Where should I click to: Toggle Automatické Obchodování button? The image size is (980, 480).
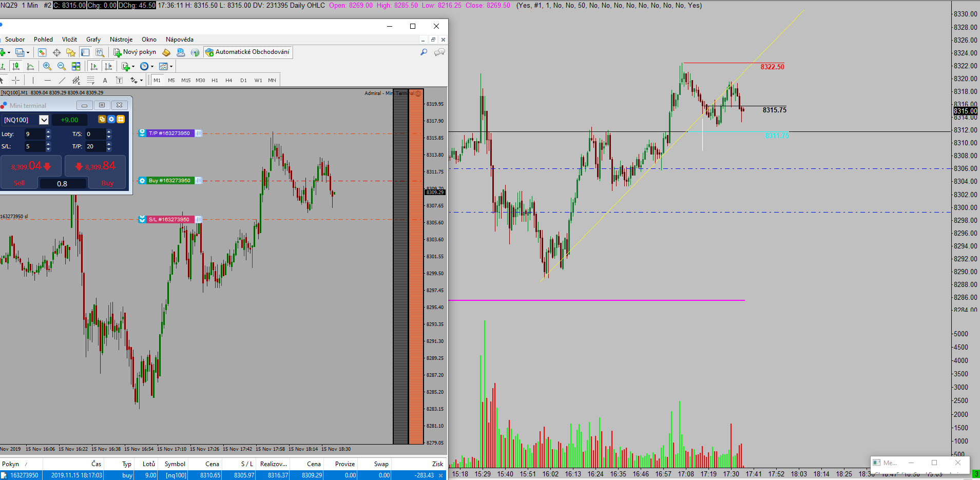point(248,52)
